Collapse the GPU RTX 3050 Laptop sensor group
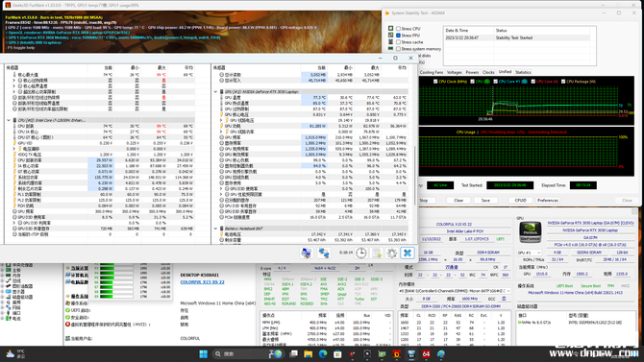This screenshot has width=644, height=362. 215,92
